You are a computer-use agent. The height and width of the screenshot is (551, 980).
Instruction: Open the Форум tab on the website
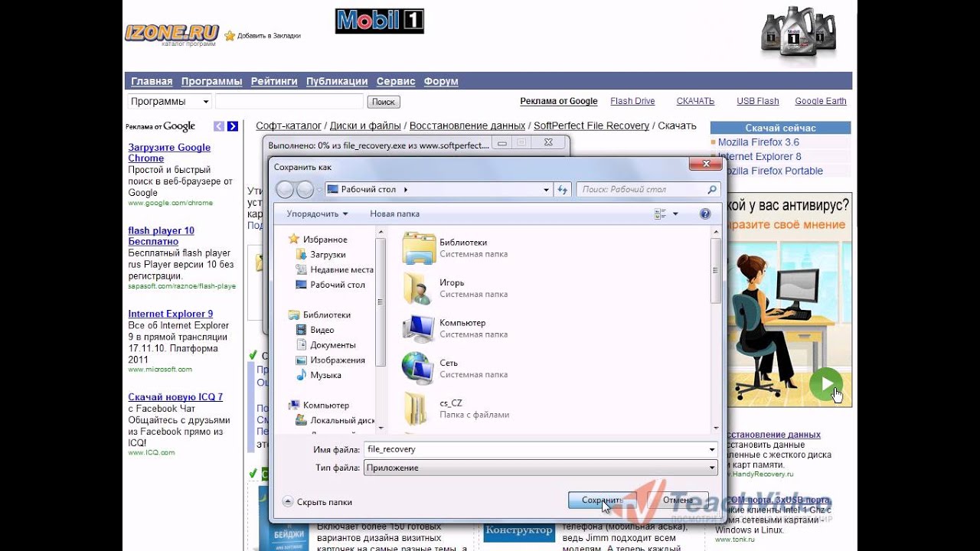tap(441, 81)
